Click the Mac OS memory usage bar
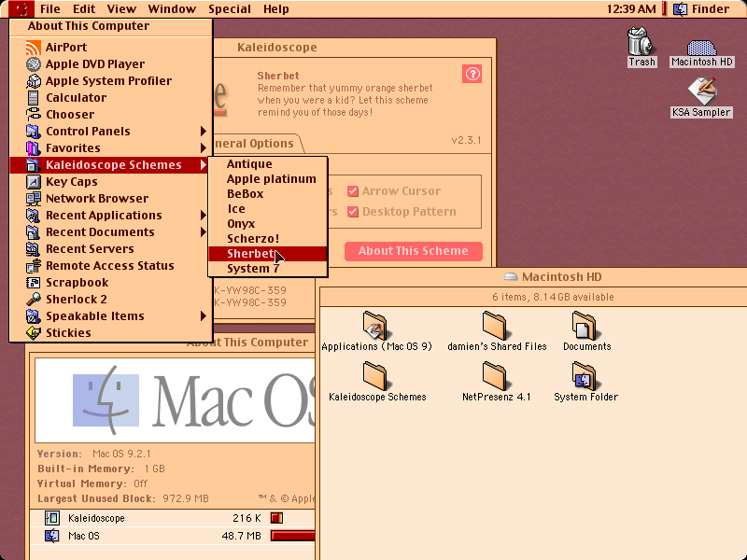747x560 pixels. coord(292,536)
